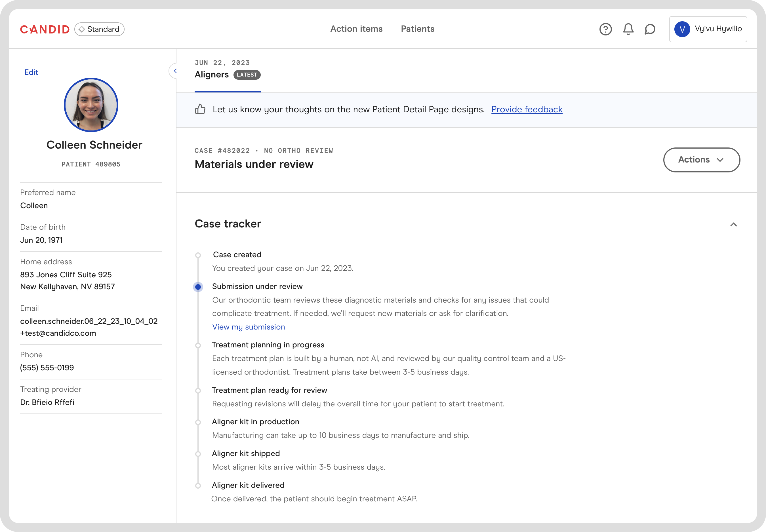Click the diamond icon in Standard badge
Viewport: 766px width, 532px height.
pyautogui.click(x=82, y=29)
